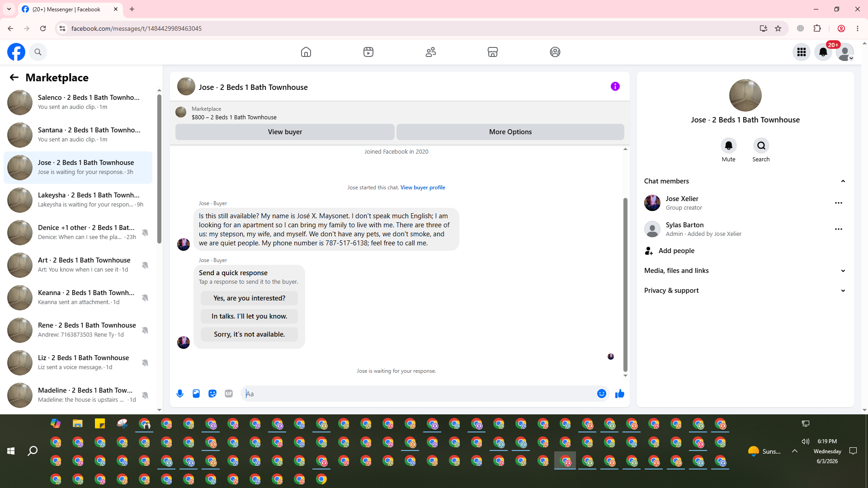Viewport: 868px width, 488px height.
Task: Open conversation information icon
Action: coord(615,86)
